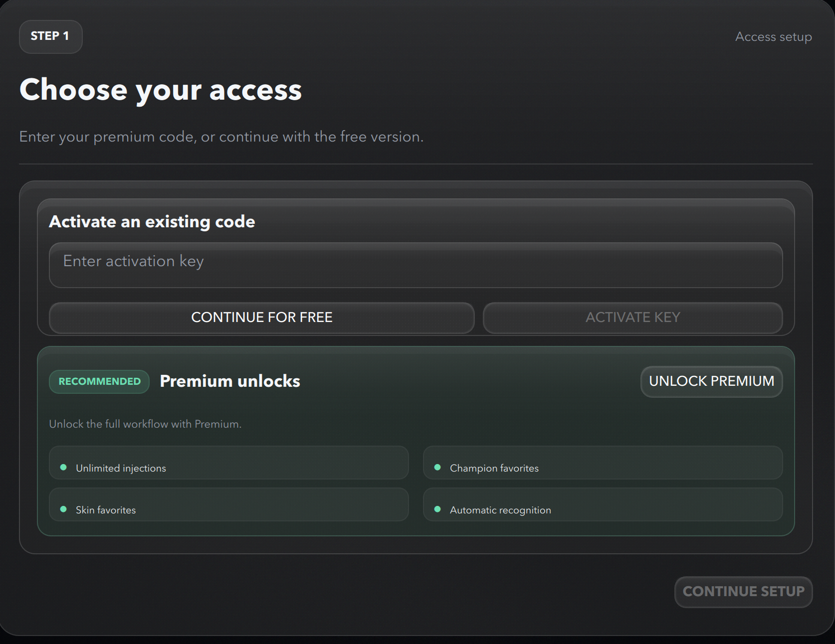Toggle the dot beside Skin favorites
835x644 pixels.
point(63,509)
